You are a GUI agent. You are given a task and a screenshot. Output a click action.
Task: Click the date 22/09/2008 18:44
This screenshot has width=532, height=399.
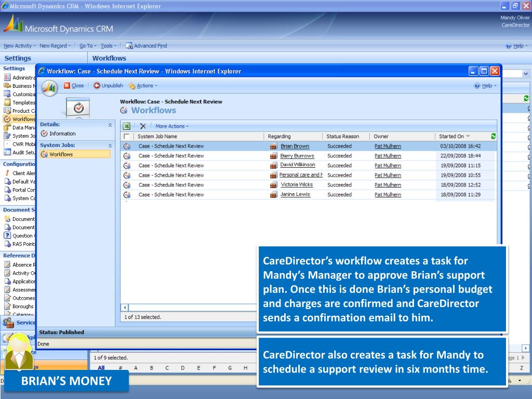tap(460, 156)
